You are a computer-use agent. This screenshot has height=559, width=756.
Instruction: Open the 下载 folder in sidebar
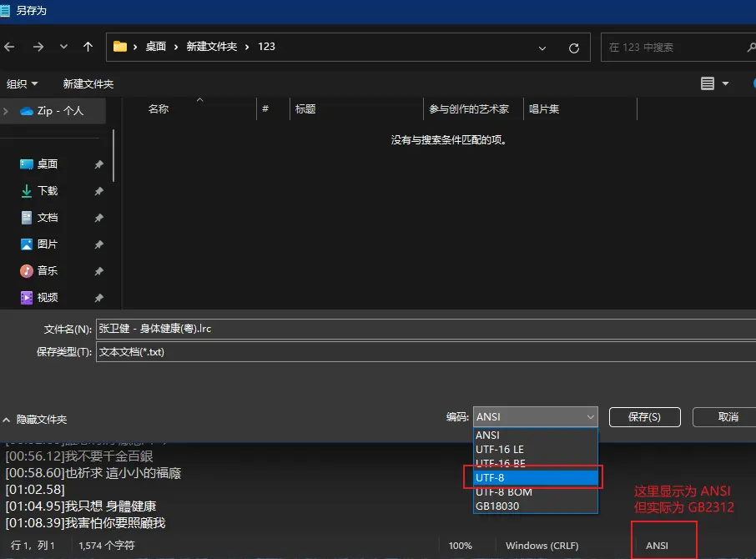pos(47,191)
